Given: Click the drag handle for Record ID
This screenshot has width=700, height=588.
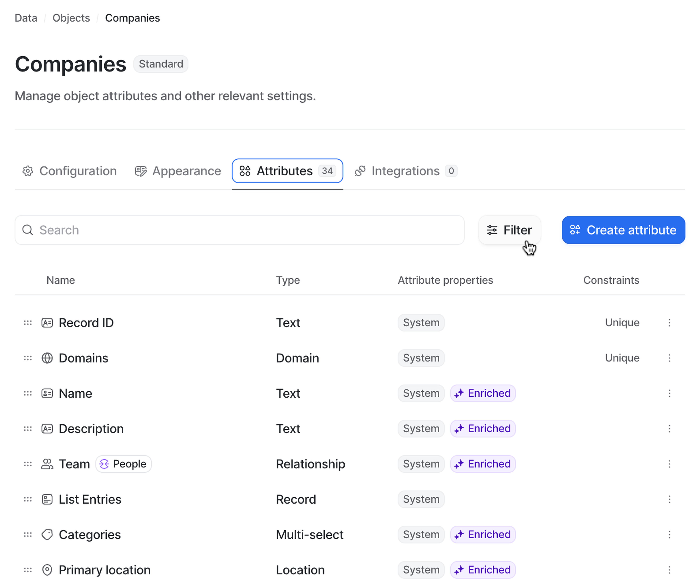Looking at the screenshot, I should pos(28,323).
